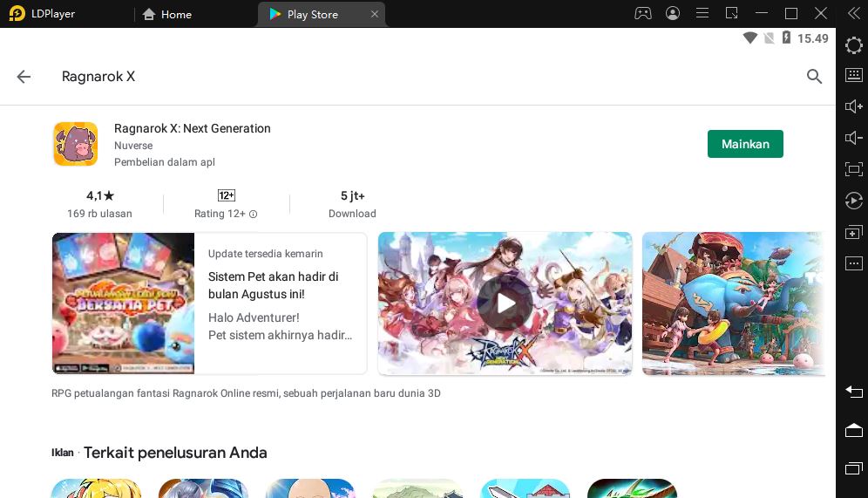This screenshot has height=498, width=868.
Task: Click the no-SIM signal icon
Action: 769,38
